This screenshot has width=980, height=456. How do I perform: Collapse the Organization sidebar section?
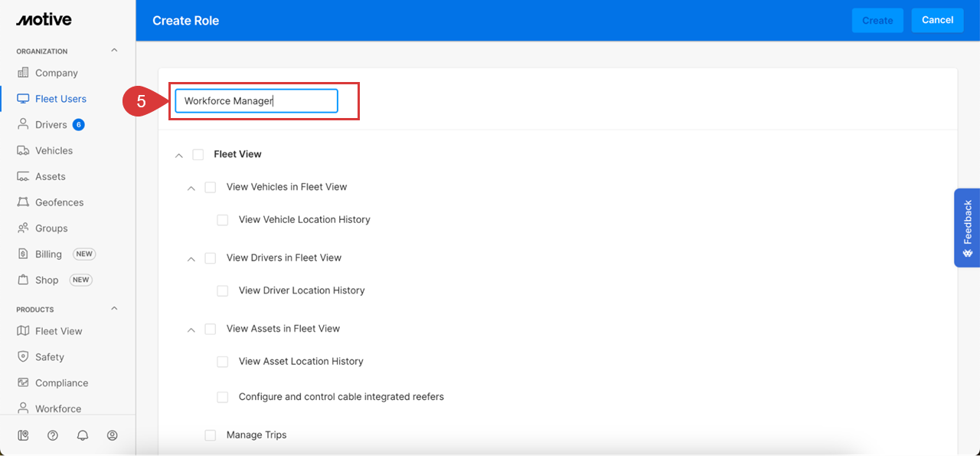115,51
